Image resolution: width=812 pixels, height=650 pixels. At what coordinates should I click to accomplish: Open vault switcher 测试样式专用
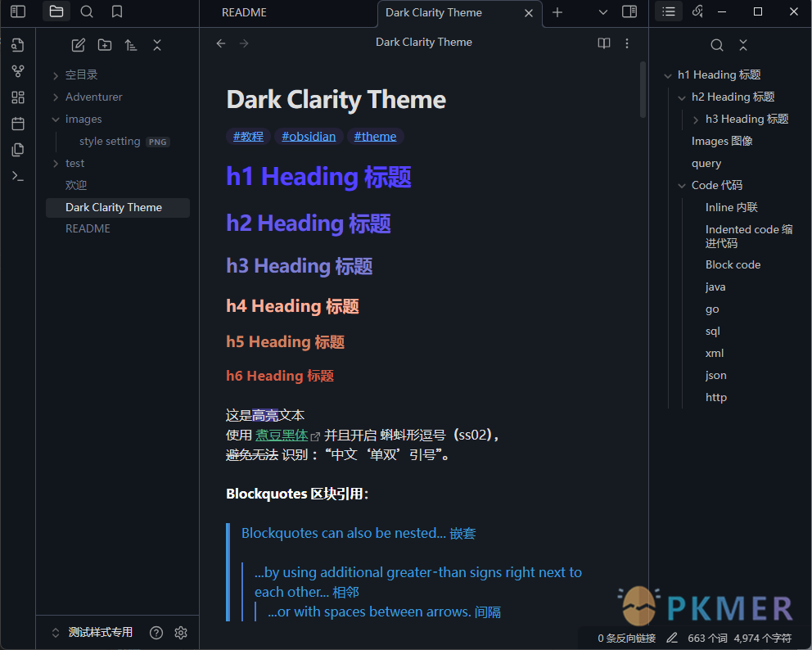92,632
